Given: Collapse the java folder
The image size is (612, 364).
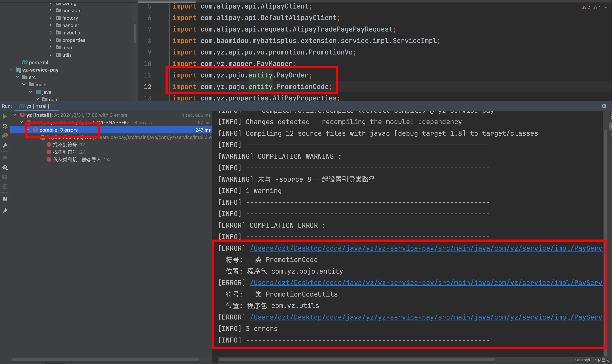Looking at the screenshot, I should 31,92.
